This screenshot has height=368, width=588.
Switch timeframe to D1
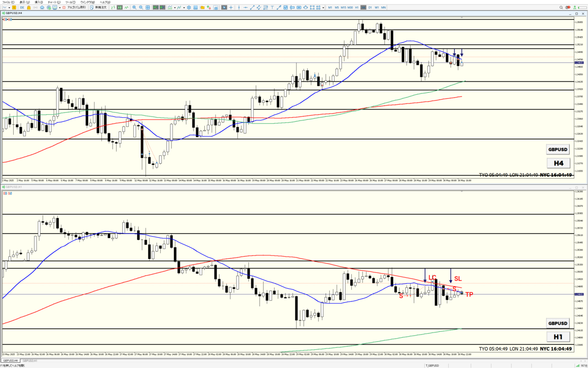pos(370,7)
